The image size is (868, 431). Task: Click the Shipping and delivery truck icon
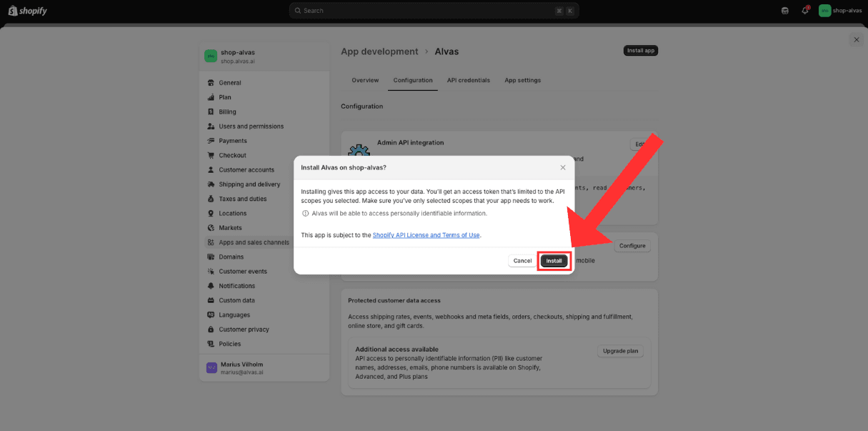tap(211, 184)
